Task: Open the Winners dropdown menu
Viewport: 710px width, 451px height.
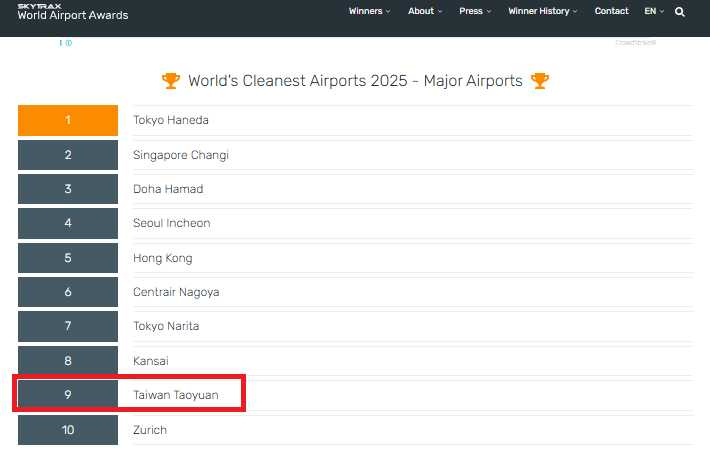Action: point(369,11)
